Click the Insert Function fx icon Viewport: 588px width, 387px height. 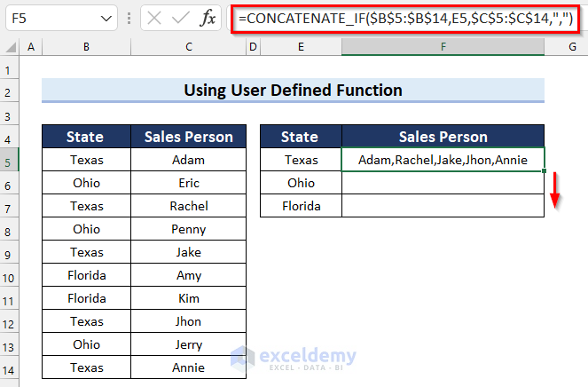click(208, 18)
